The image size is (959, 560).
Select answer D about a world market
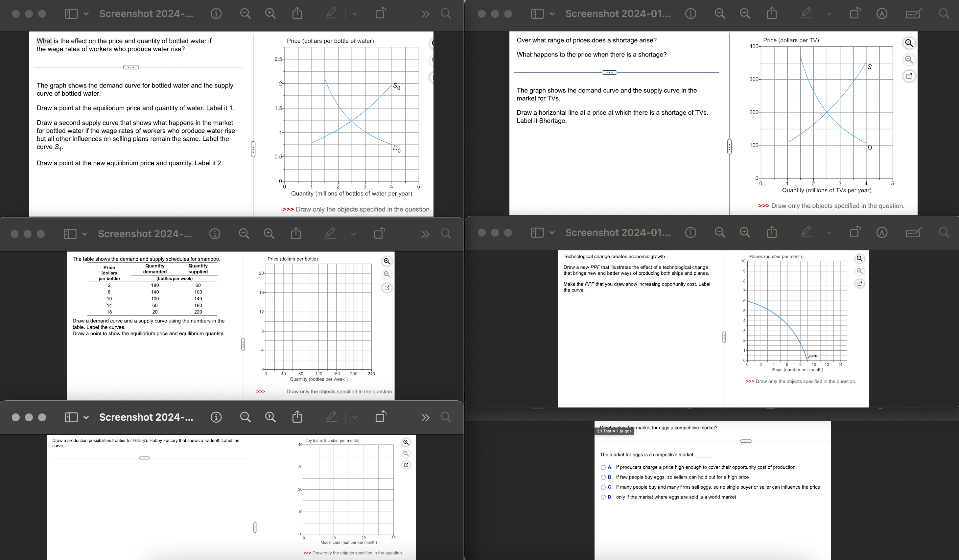coord(603,497)
